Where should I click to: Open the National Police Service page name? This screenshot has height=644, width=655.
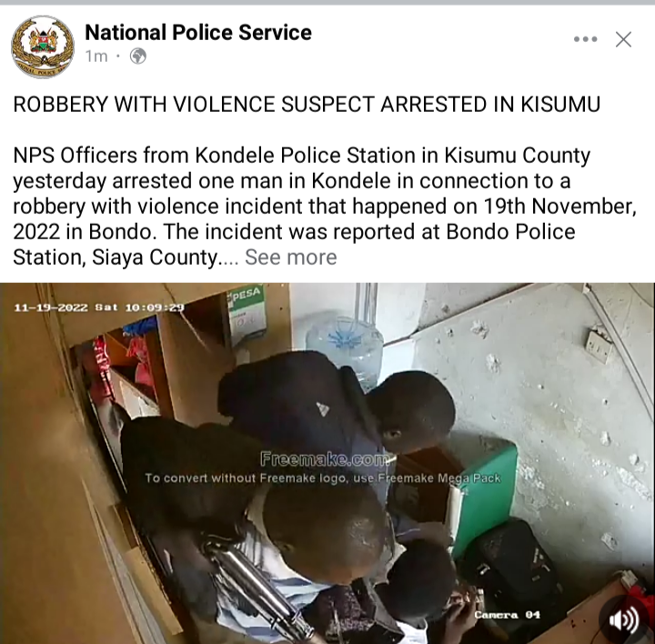pos(198,32)
